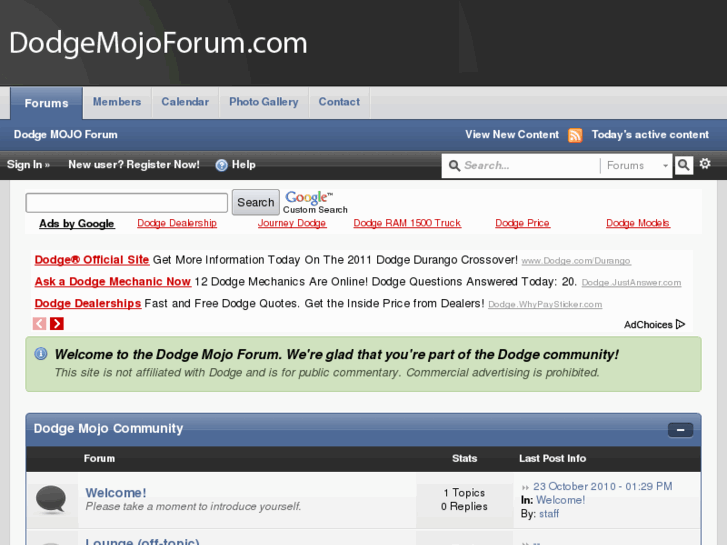
Task: Open the 23 October 2010 last post
Action: click(602, 487)
